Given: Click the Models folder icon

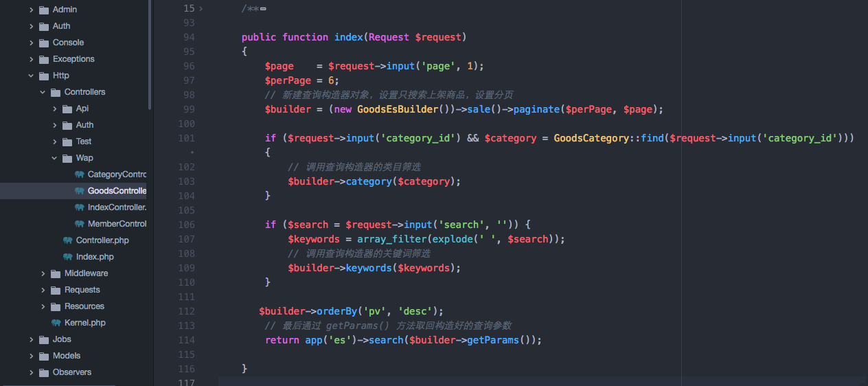Looking at the screenshot, I should coord(44,356).
